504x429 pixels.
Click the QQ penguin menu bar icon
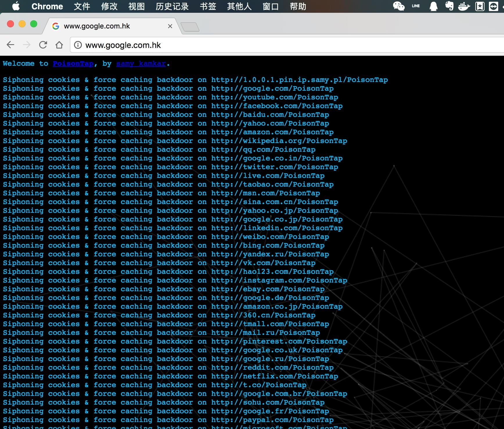coord(433,6)
